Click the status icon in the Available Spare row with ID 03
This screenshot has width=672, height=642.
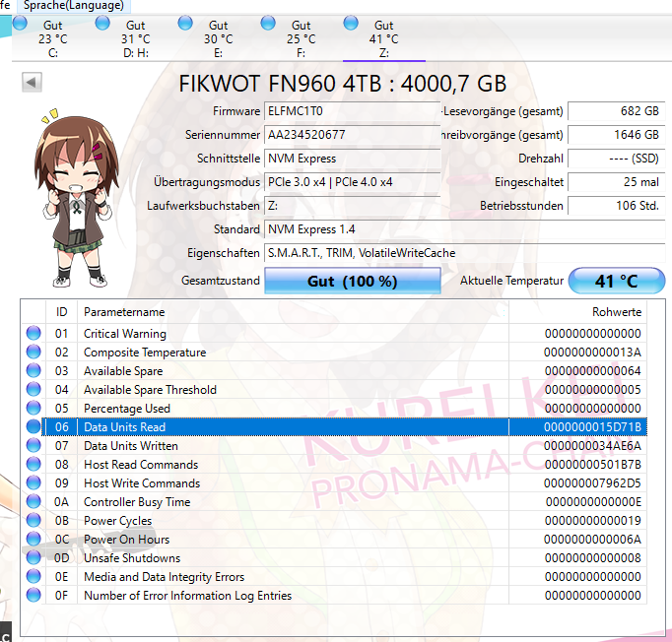pyautogui.click(x=34, y=370)
